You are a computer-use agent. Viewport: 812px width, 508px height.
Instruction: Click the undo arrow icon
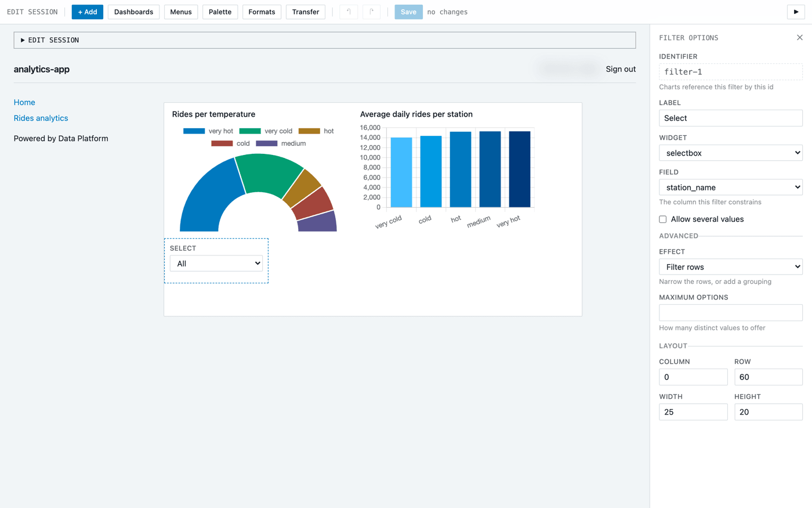[349, 12]
